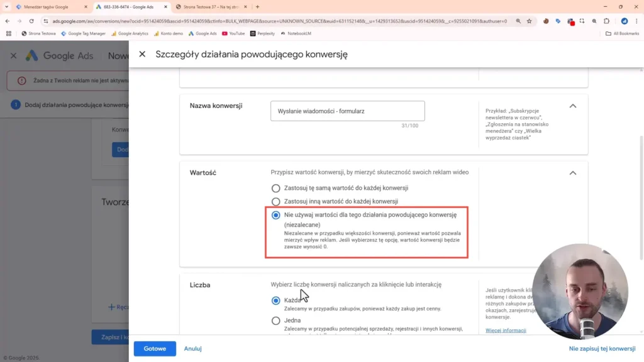
Task: Click the dialog vertical scrollbar
Action: pos(641,197)
